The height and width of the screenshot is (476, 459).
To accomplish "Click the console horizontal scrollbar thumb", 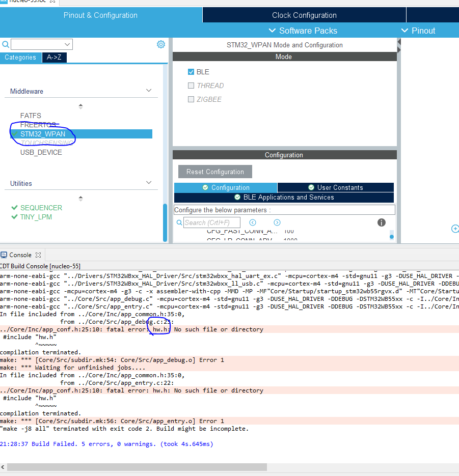I will click(137, 467).
